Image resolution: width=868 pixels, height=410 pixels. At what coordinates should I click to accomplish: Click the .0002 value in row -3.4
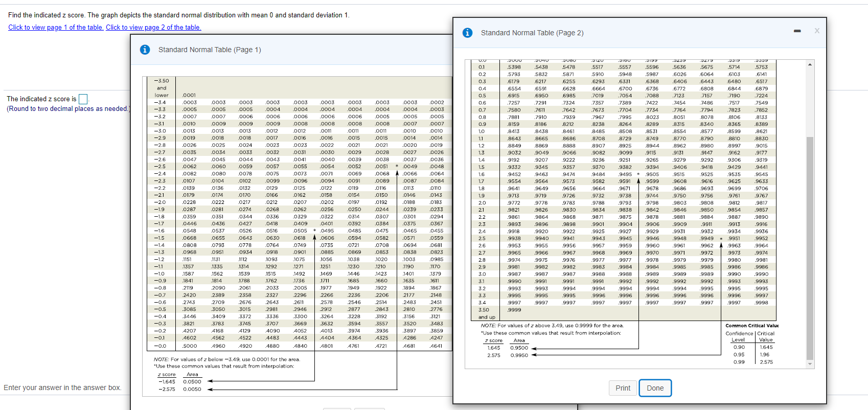click(437, 102)
